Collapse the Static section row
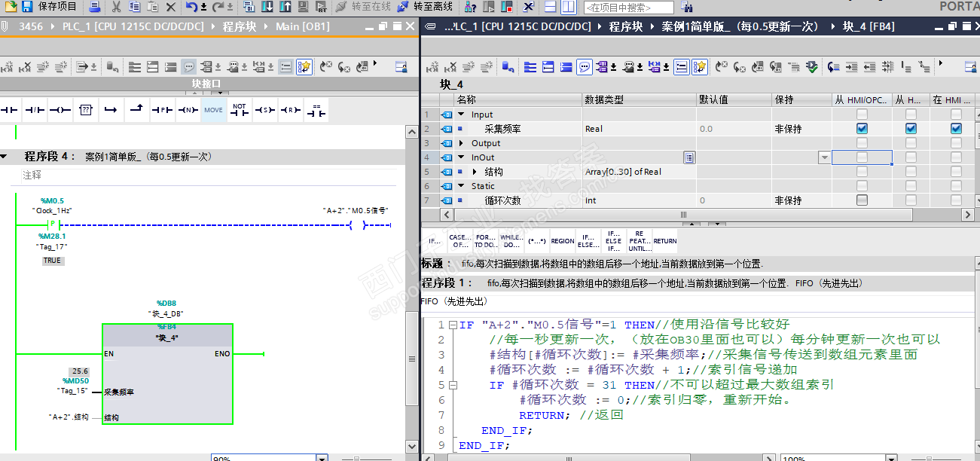980x461 pixels. (x=461, y=186)
